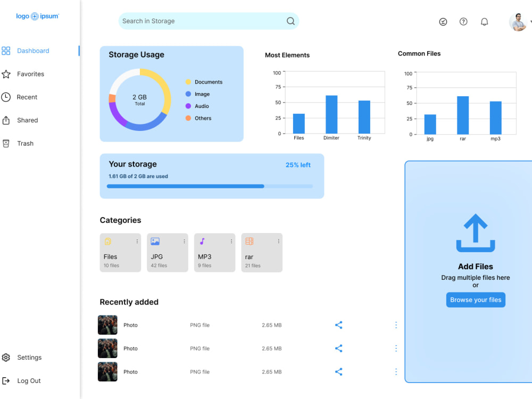This screenshot has height=399, width=532.
Task: Click the Dashboard grid icon in sidebar
Action: 6,51
